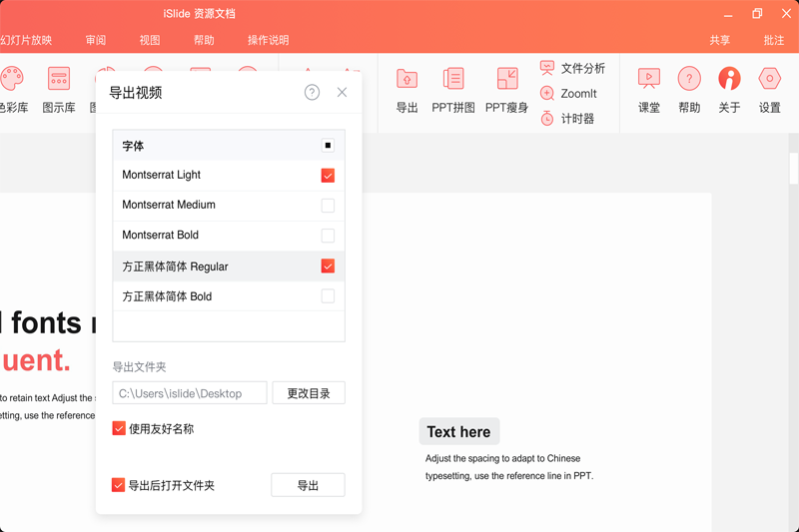
Task: Uncheck the Montserrat Light font checkbox
Action: pos(328,176)
